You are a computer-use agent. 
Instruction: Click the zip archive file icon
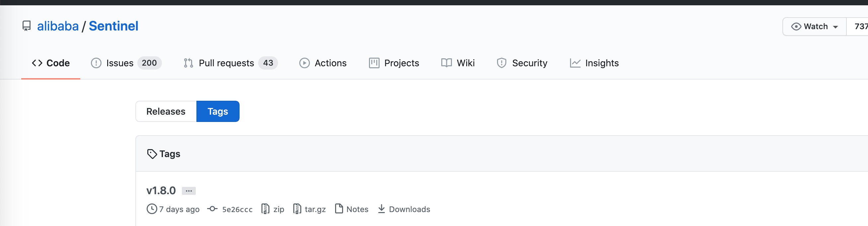(x=265, y=209)
